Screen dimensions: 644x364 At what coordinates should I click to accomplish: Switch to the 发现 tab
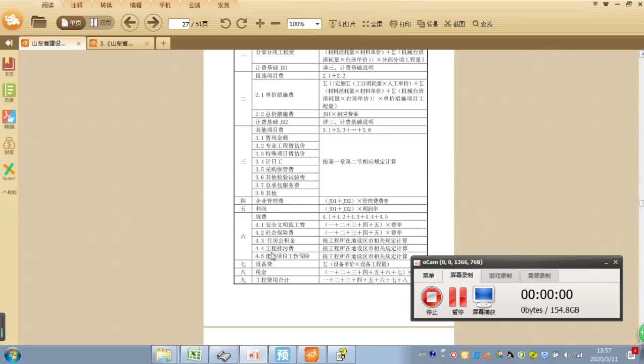pos(223,5)
